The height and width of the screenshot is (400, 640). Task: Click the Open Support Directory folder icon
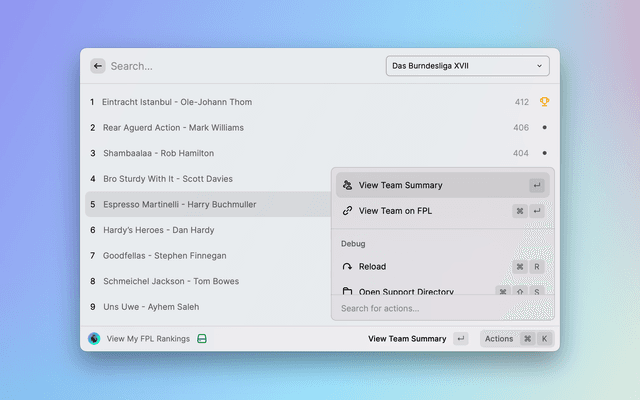pos(347,292)
